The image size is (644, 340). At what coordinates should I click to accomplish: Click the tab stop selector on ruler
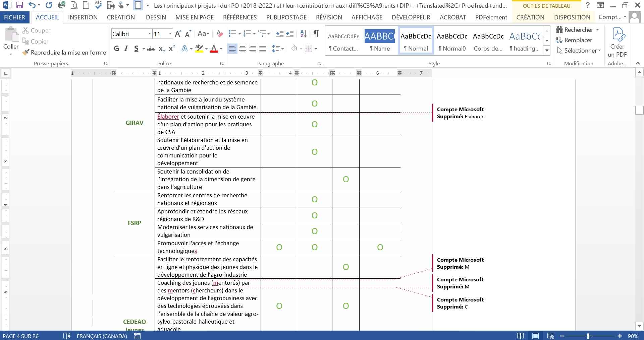pyautogui.click(x=6, y=73)
